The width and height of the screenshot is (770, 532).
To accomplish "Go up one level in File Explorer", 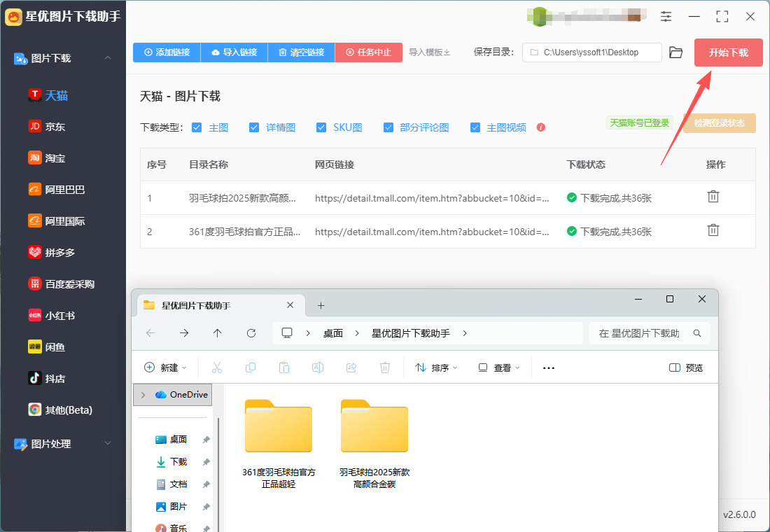I will [x=218, y=333].
